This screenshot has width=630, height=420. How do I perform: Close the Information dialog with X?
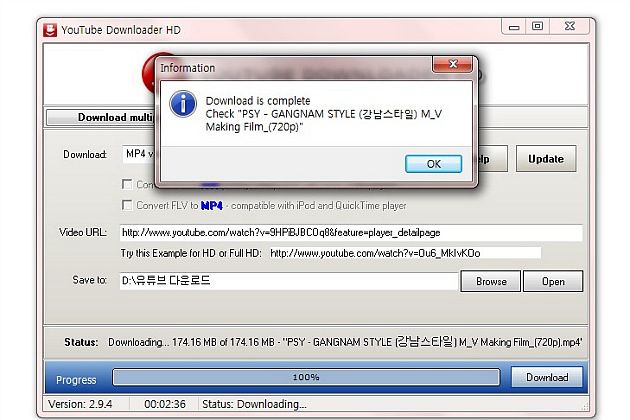click(x=452, y=64)
